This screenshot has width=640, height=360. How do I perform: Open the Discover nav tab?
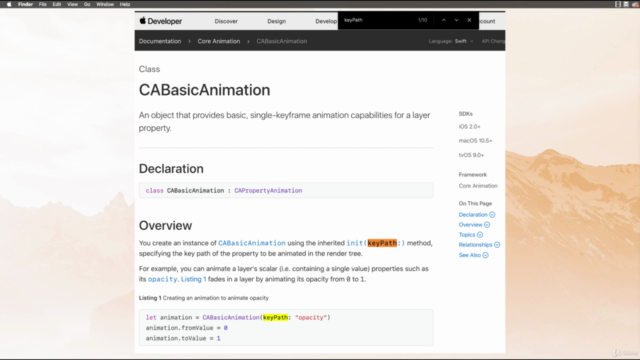(226, 21)
